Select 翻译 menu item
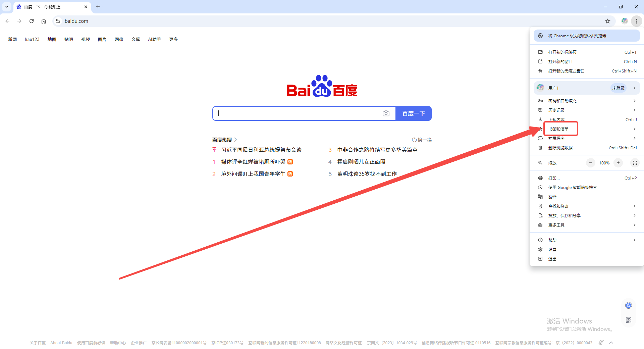The width and height of the screenshot is (644, 349). click(587, 197)
